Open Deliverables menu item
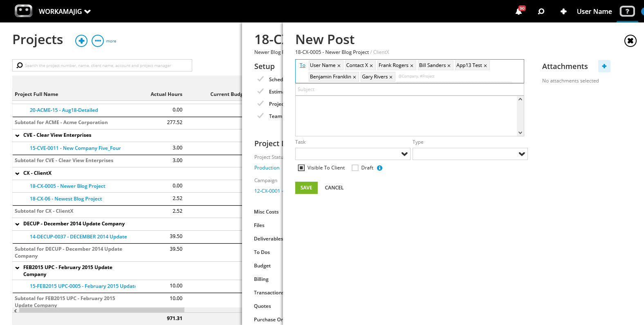 click(x=268, y=239)
